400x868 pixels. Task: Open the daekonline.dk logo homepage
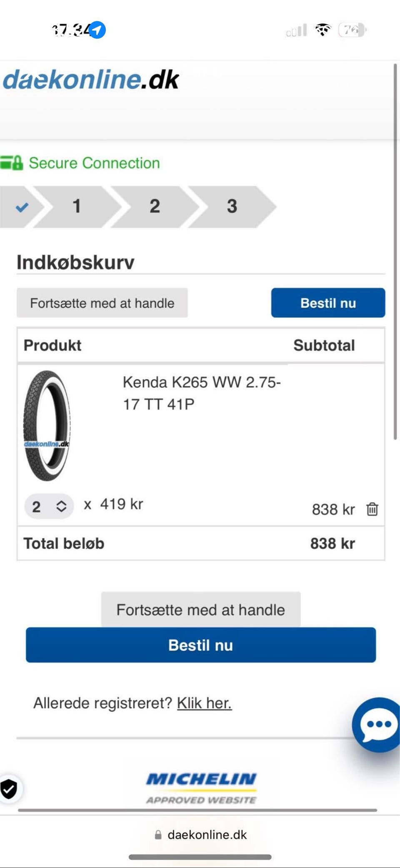[x=91, y=79]
